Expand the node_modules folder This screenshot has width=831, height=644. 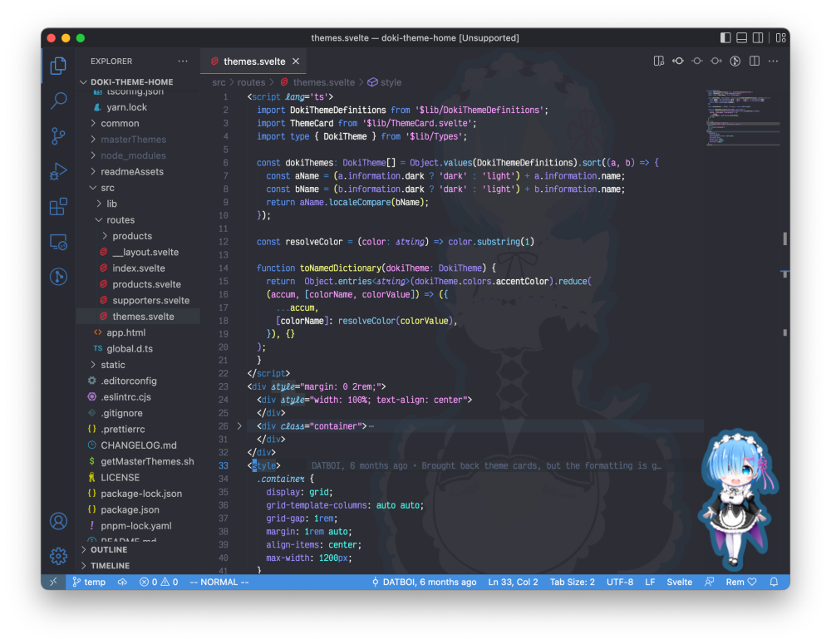point(138,155)
